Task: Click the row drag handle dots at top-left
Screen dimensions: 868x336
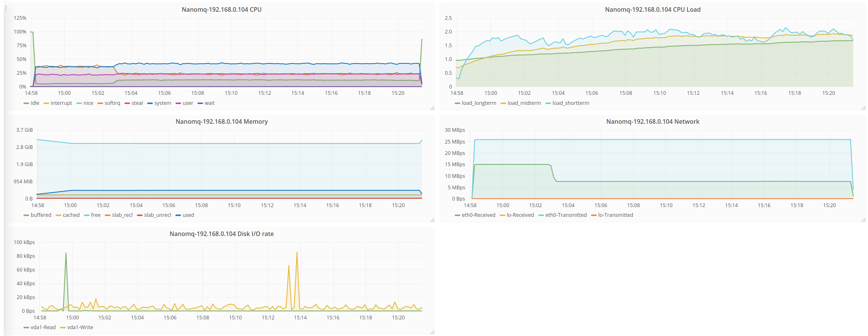Action: (6, 8)
